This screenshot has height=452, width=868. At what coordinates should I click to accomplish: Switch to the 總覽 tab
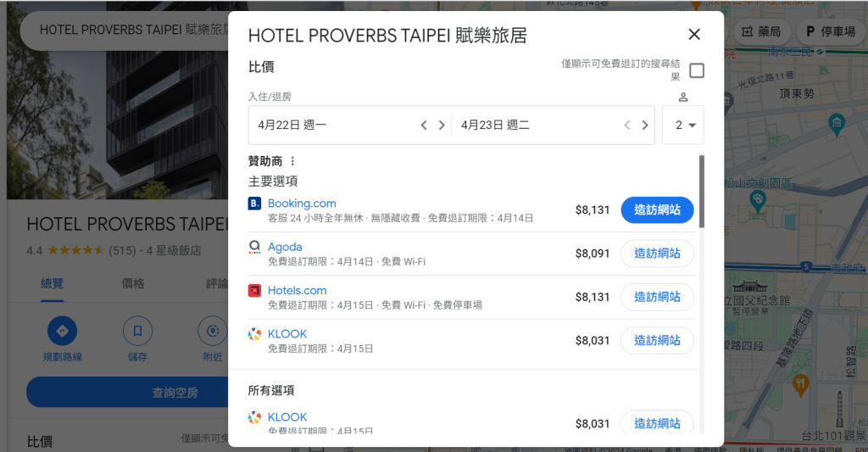[x=52, y=283]
